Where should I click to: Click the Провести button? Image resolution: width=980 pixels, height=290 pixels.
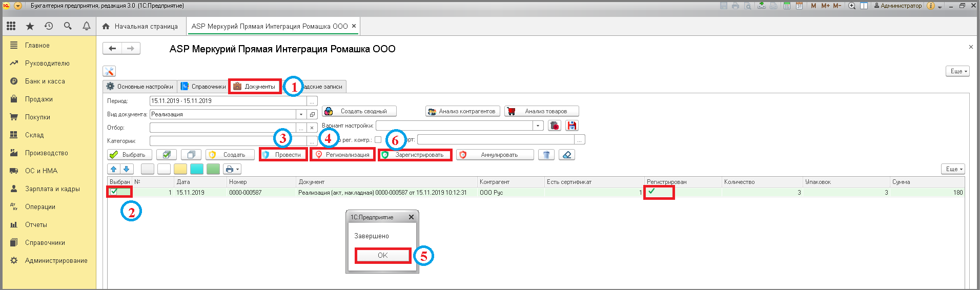point(283,155)
